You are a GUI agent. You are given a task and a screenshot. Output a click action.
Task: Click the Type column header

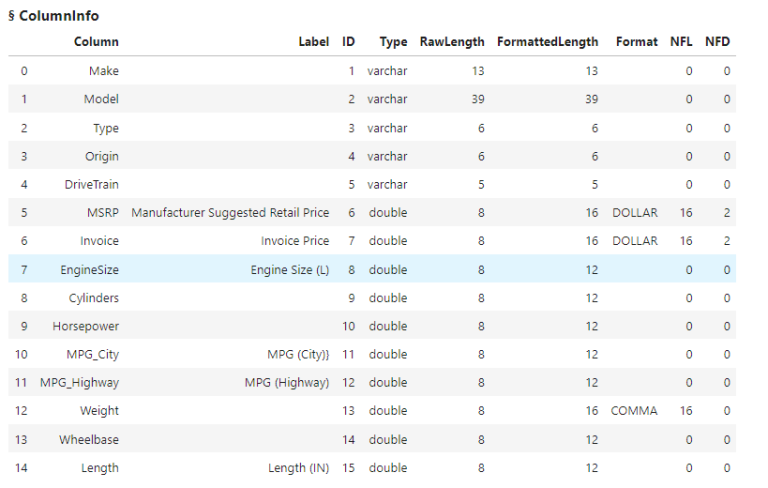tap(393, 42)
